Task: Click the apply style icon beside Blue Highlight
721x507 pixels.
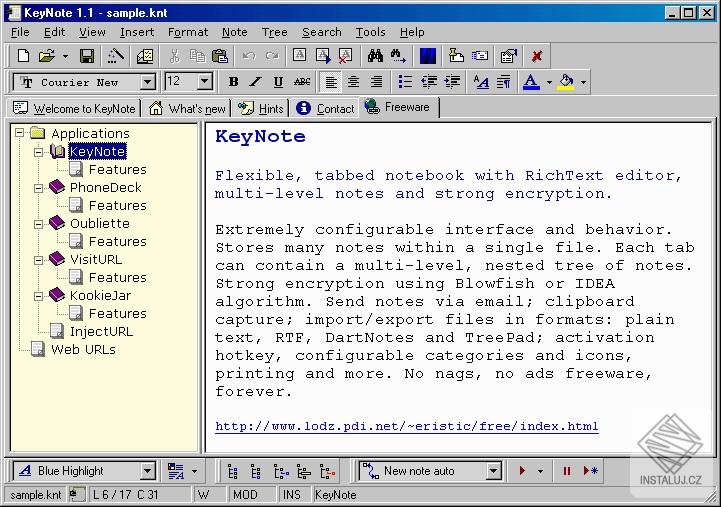Action: pyautogui.click(x=176, y=471)
